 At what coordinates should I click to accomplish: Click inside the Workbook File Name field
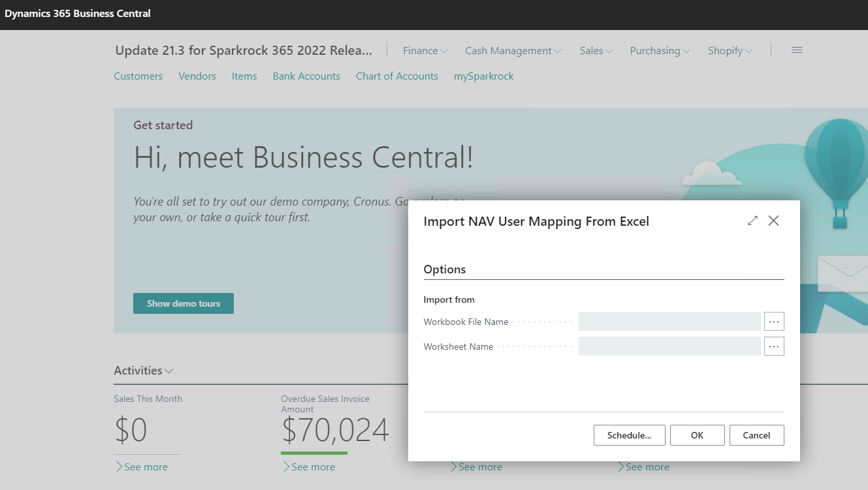(669, 321)
